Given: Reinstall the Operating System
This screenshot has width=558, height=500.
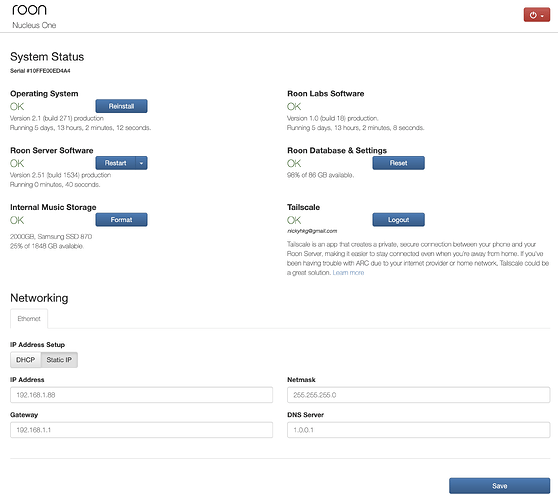Looking at the screenshot, I should [x=121, y=106].
